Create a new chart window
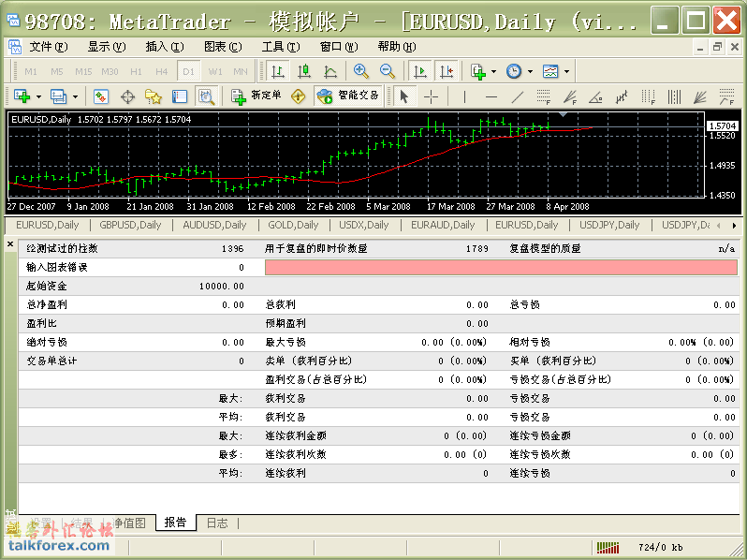The height and width of the screenshot is (560, 747). tap(22, 96)
